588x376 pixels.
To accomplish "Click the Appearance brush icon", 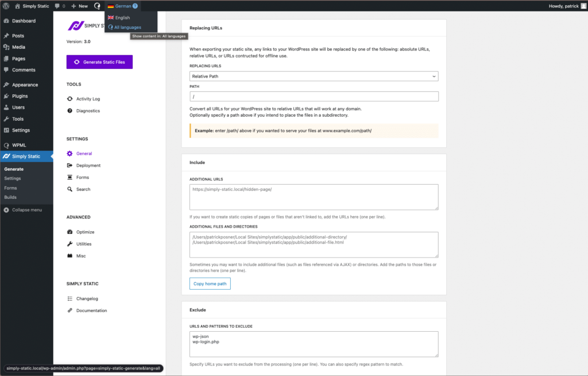I will (x=6, y=85).
